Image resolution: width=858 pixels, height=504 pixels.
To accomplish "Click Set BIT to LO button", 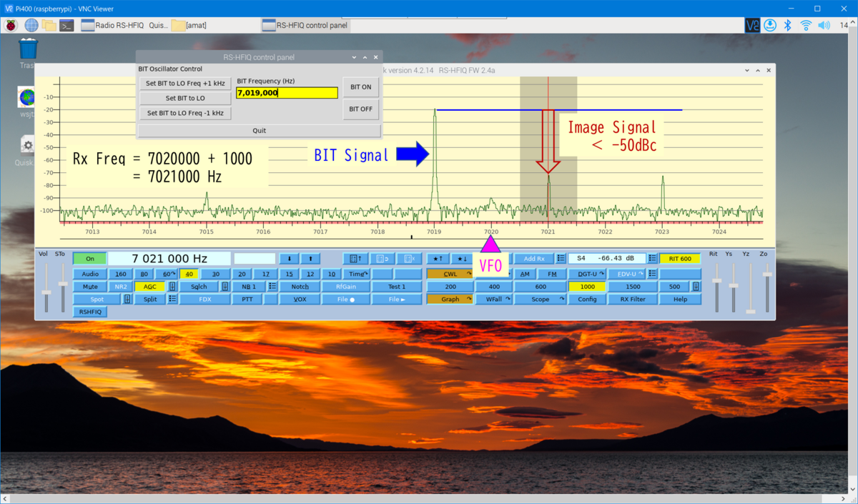I will pyautogui.click(x=185, y=99).
